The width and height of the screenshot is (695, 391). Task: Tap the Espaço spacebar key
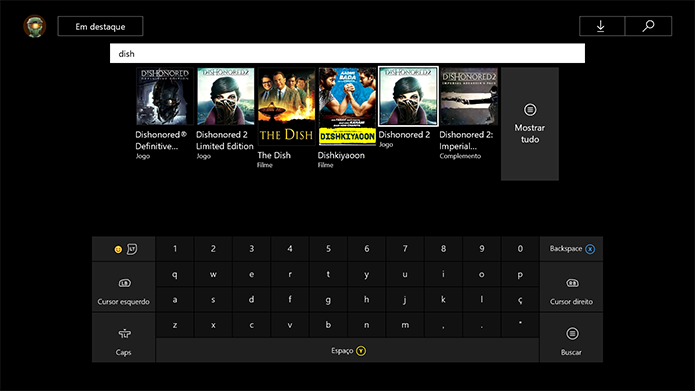(348, 351)
